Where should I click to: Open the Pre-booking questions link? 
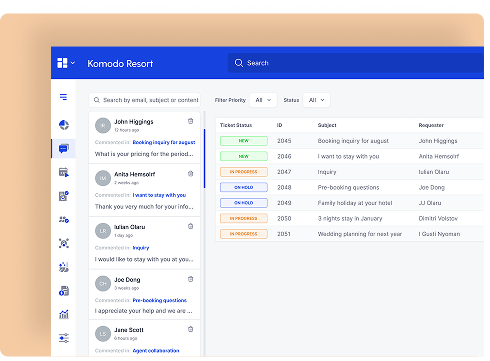pos(159,300)
